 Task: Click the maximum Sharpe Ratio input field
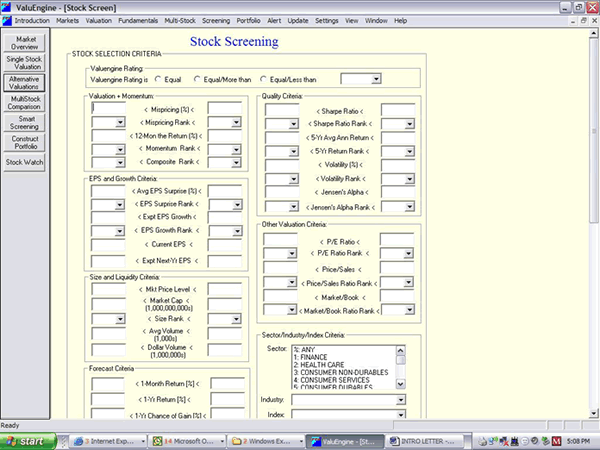(x=398, y=110)
